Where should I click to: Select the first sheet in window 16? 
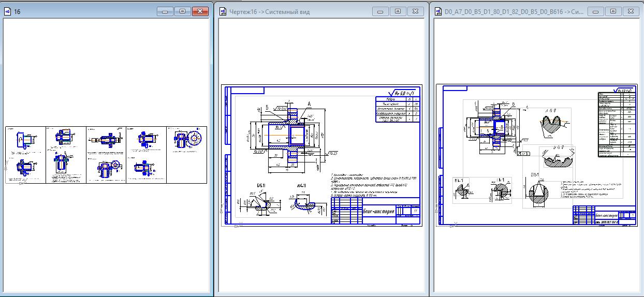coord(26,155)
